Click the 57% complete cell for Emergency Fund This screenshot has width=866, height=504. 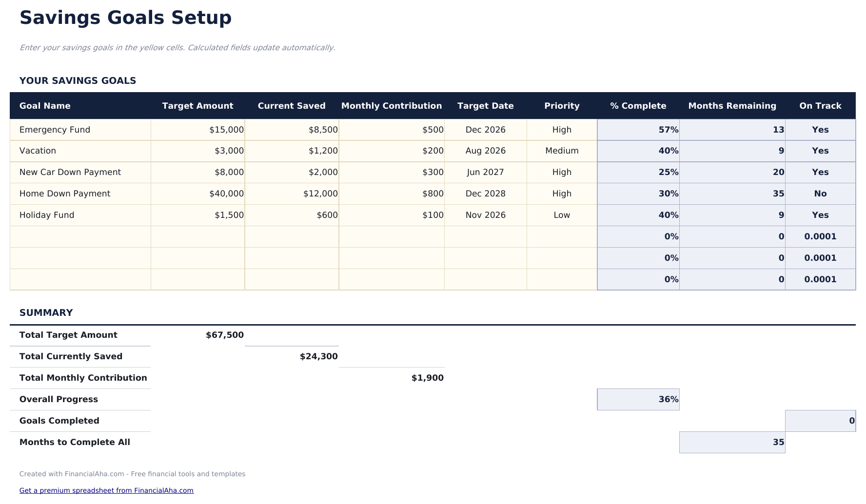tap(638, 130)
